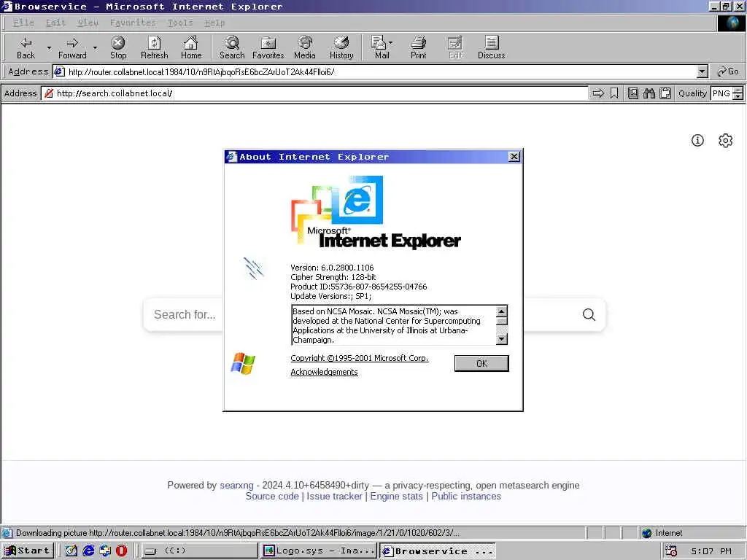Click the Browservice go arrow icon
The height and width of the screenshot is (560, 747).
point(598,93)
